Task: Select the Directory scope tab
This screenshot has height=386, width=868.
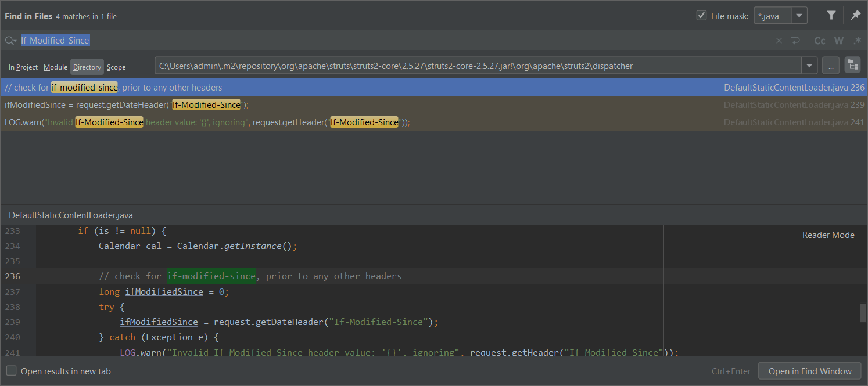Action: [x=87, y=67]
